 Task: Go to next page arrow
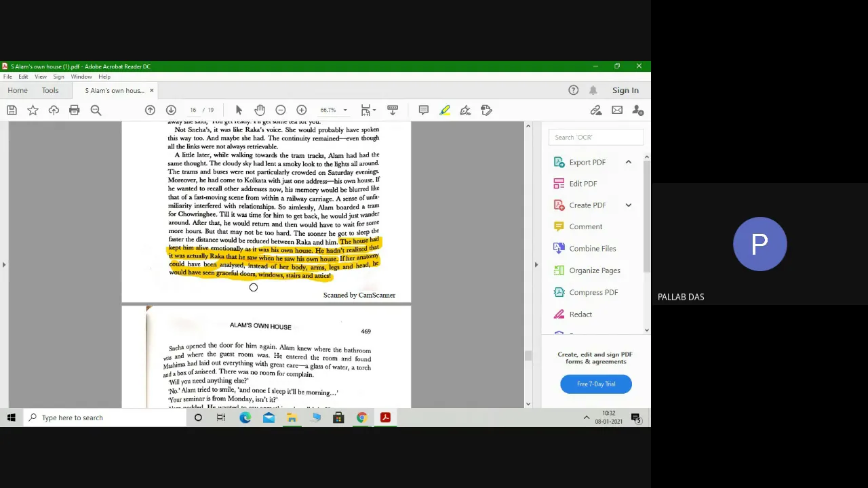[171, 110]
